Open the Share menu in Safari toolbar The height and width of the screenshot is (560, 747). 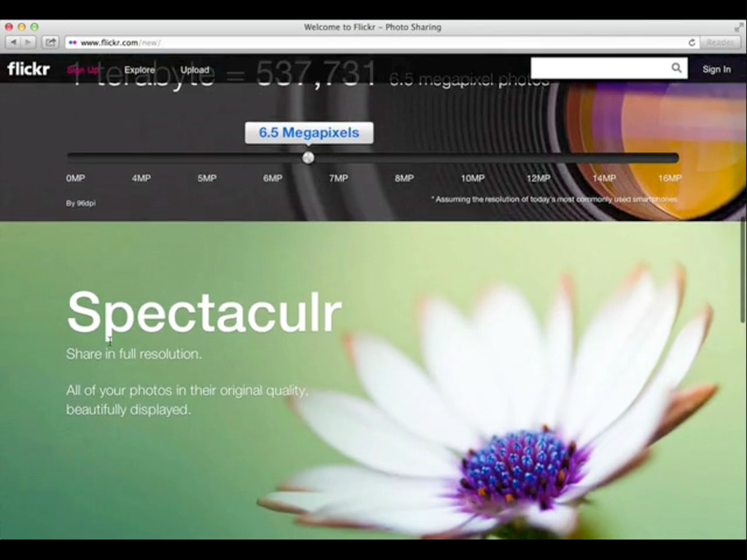tap(50, 42)
